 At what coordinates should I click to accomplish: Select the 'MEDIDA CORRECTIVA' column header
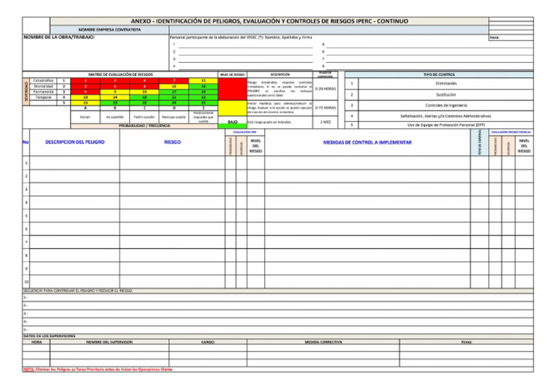pos(324,341)
